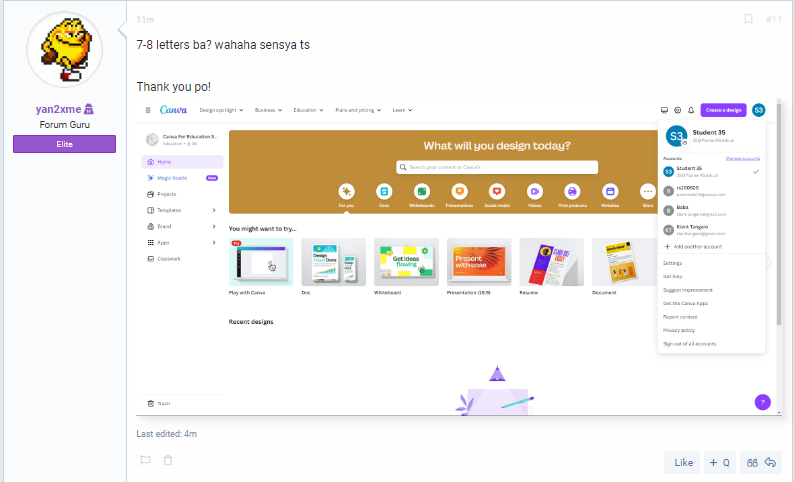Open Classwork in the sidebar

pos(182,259)
